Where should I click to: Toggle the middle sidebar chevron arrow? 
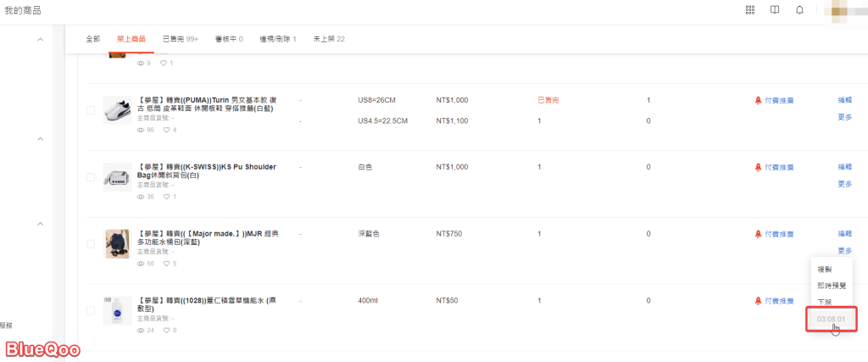tap(40, 138)
